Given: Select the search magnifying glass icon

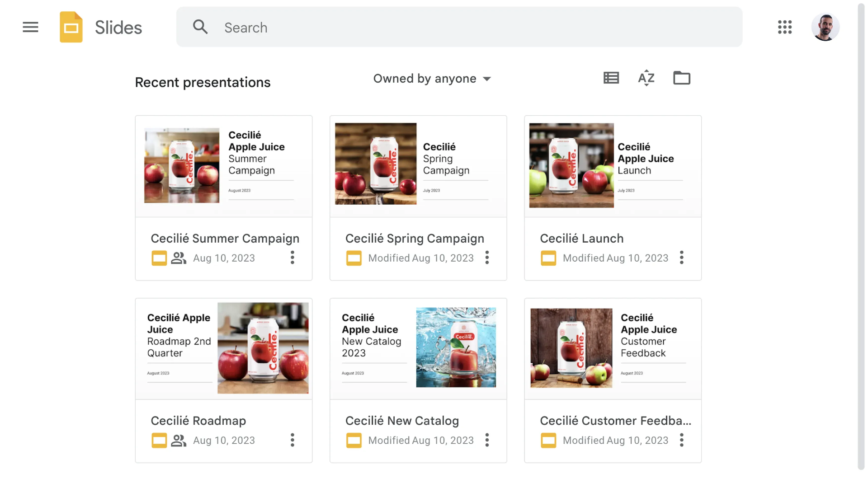Looking at the screenshot, I should (x=200, y=27).
